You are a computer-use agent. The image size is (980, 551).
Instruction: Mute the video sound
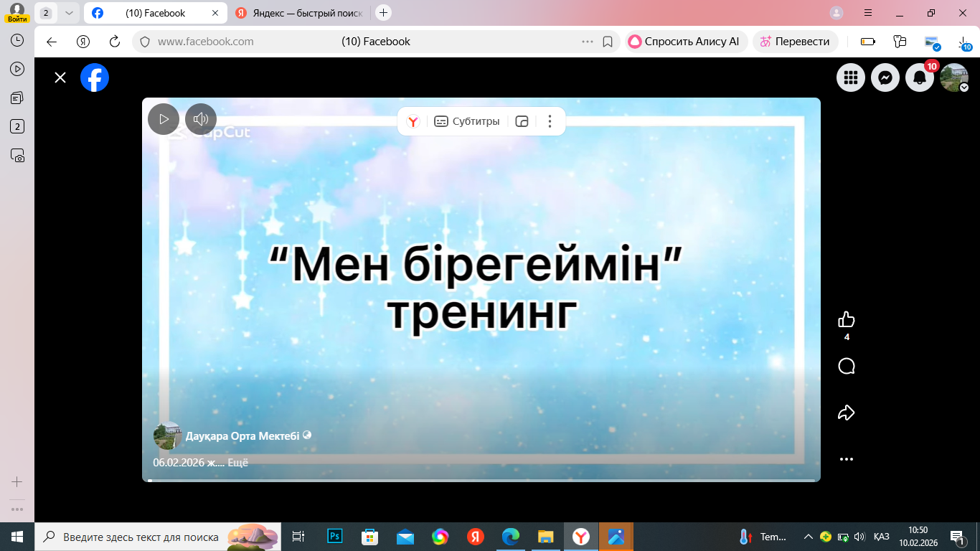click(x=201, y=119)
